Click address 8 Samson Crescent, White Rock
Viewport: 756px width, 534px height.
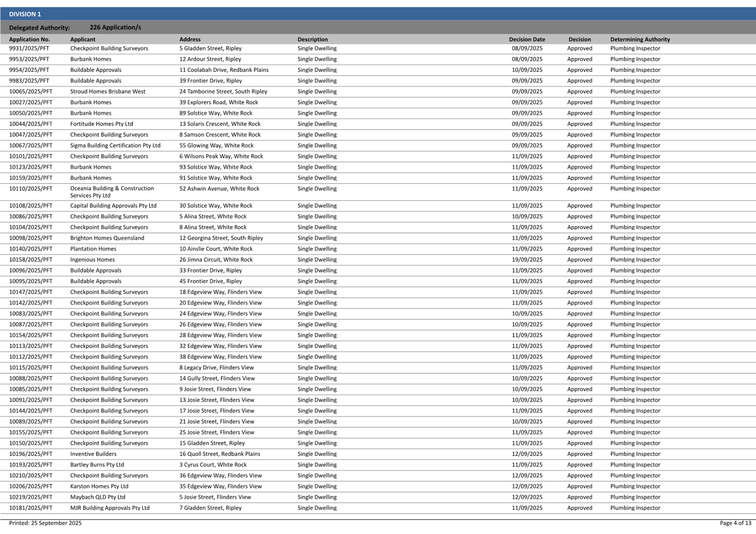(220, 135)
